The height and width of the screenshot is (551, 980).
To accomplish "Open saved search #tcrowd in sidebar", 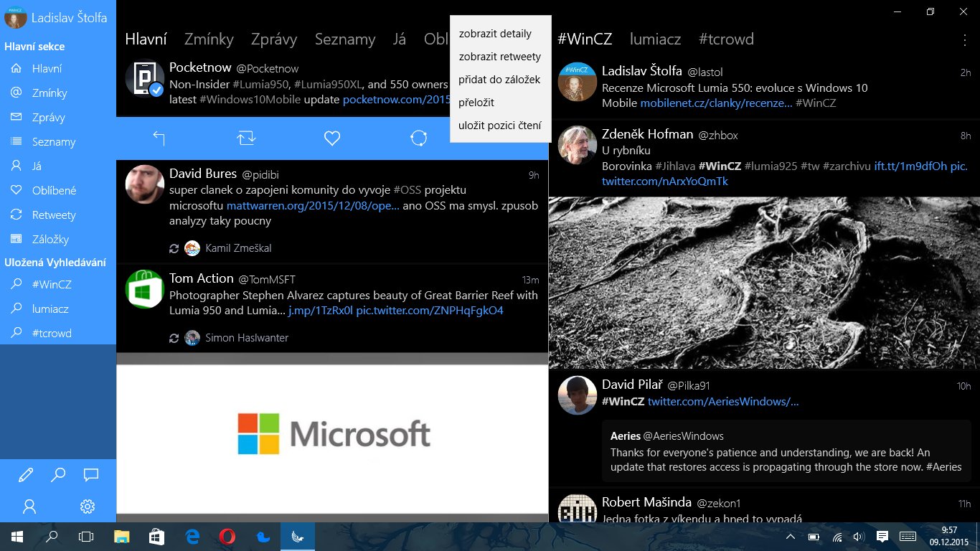I will [57, 334].
